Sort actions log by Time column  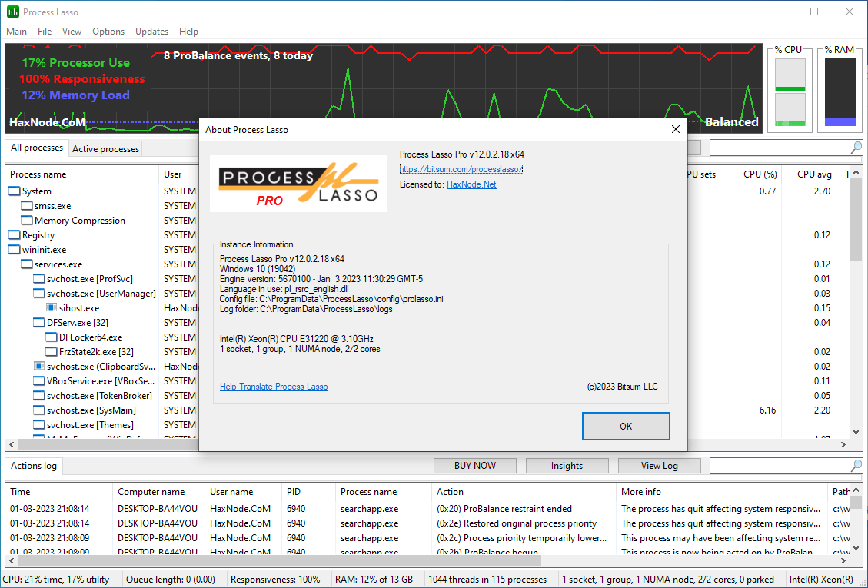59,492
